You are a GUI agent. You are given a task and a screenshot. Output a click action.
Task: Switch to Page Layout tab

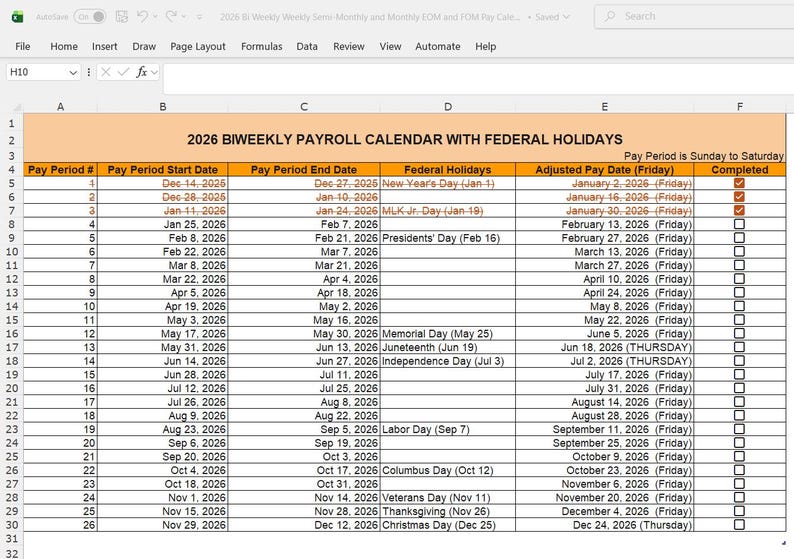click(x=198, y=47)
